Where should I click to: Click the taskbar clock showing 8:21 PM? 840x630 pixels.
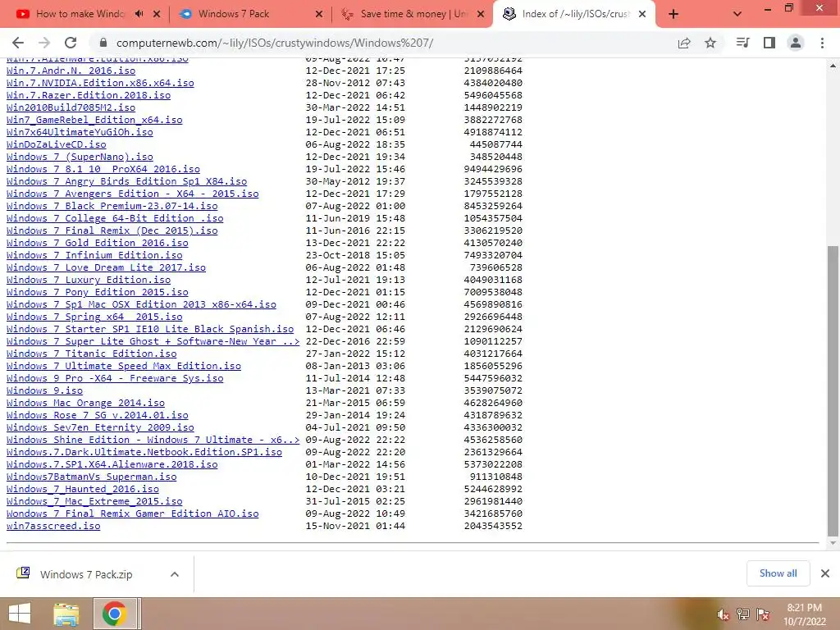point(804,614)
